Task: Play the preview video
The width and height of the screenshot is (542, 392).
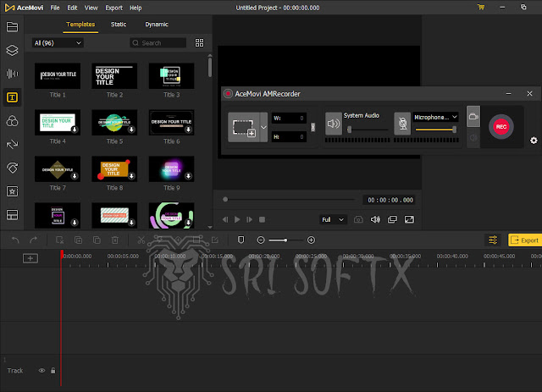Action: pos(237,219)
